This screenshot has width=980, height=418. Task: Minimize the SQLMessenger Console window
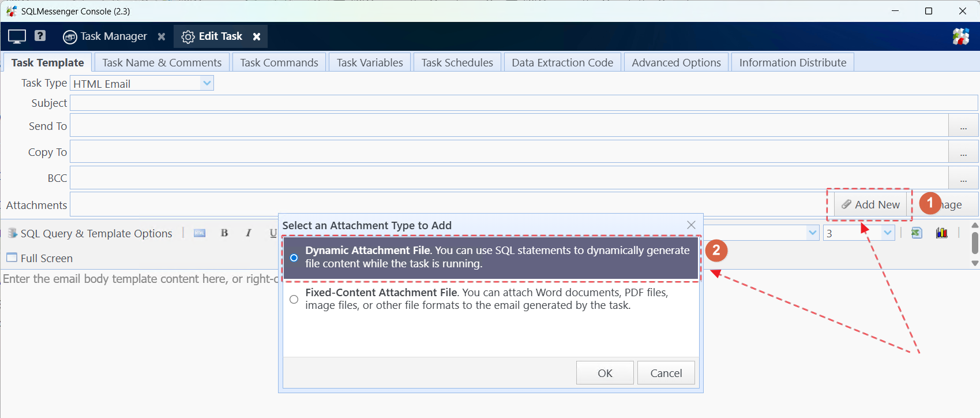[x=895, y=11]
